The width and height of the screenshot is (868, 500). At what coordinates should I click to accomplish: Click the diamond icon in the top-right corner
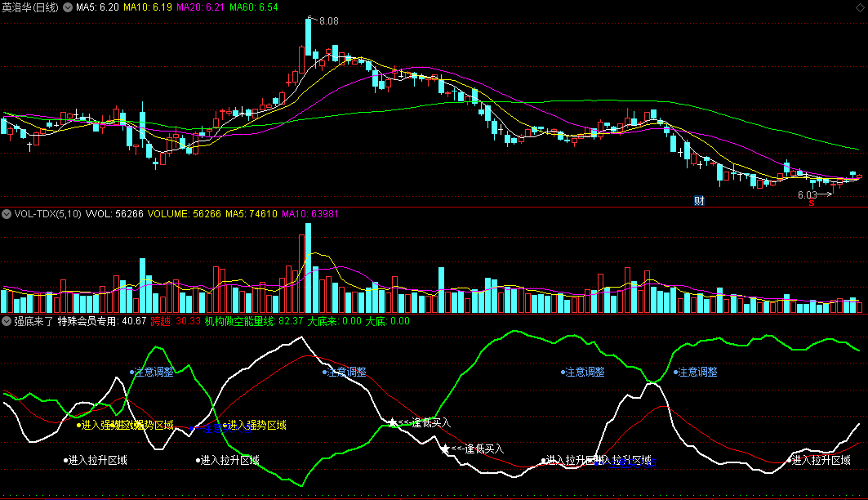(x=860, y=7)
